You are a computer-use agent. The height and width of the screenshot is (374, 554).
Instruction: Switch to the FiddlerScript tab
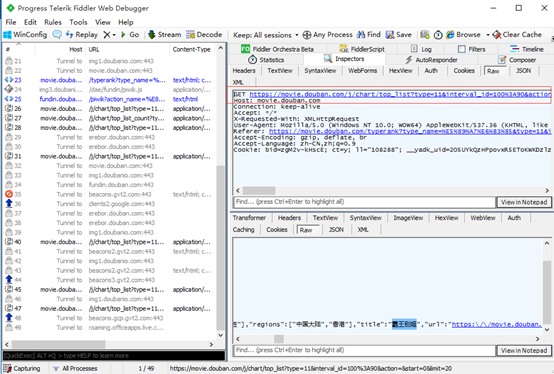(362, 49)
